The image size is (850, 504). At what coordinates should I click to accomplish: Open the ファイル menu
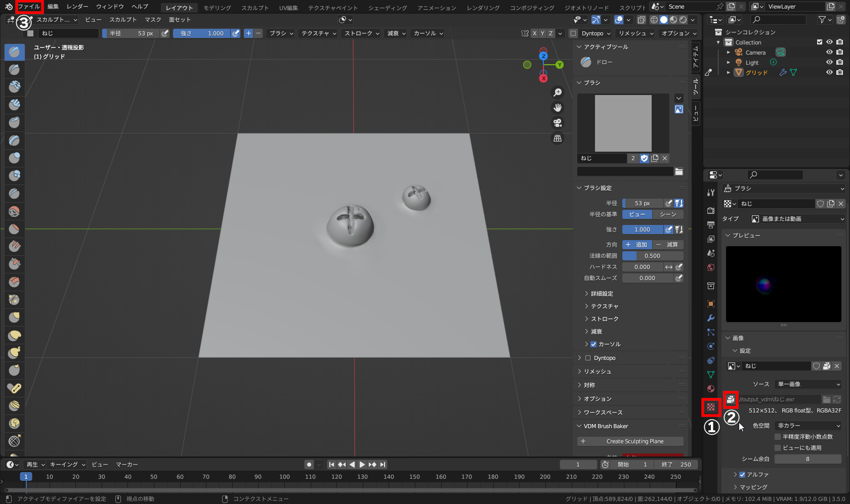[29, 7]
